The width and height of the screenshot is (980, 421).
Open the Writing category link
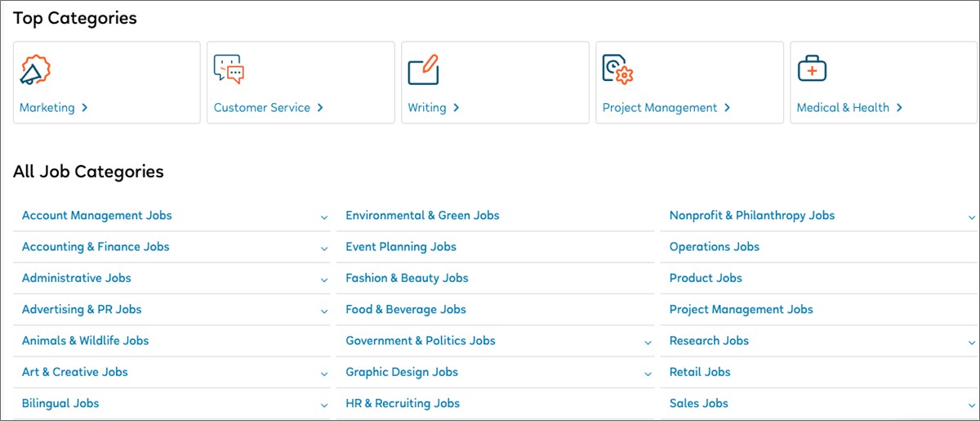[x=434, y=108]
